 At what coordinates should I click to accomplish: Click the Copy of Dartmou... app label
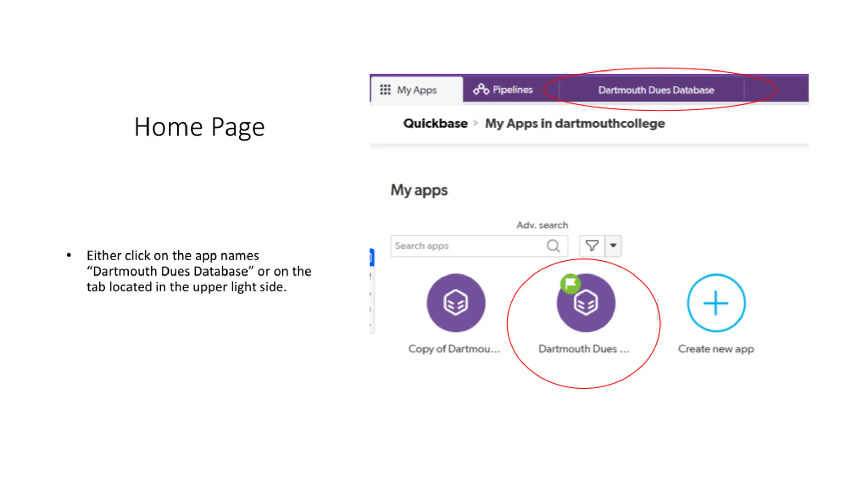coord(454,349)
